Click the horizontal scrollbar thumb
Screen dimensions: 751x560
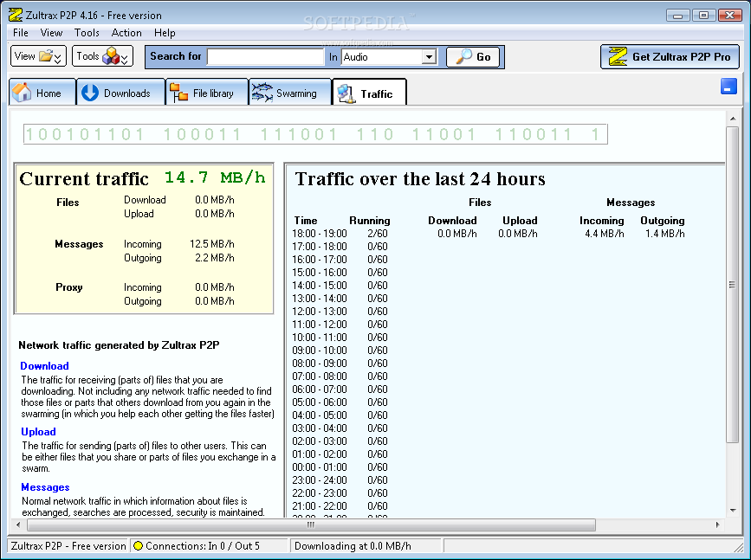(311, 525)
